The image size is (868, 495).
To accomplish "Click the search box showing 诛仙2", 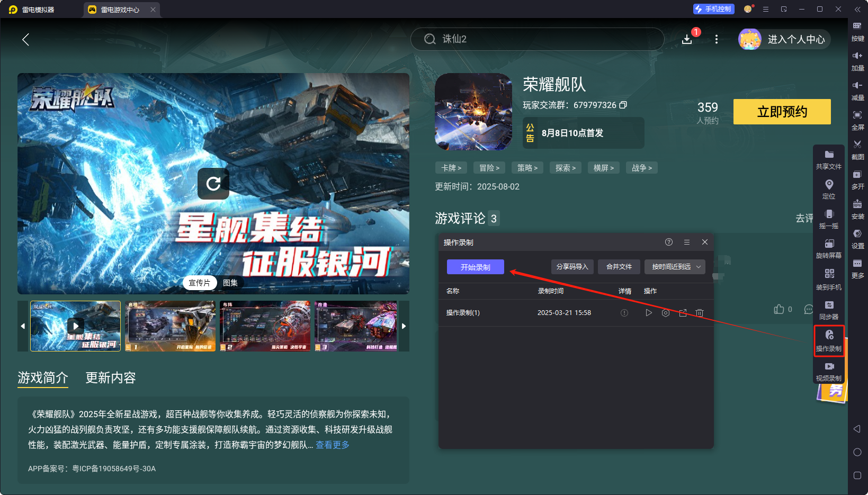I will tap(538, 39).
